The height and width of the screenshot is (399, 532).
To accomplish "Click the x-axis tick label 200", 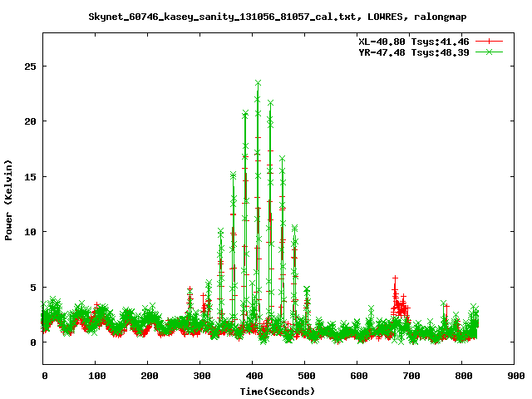I will [150, 376].
